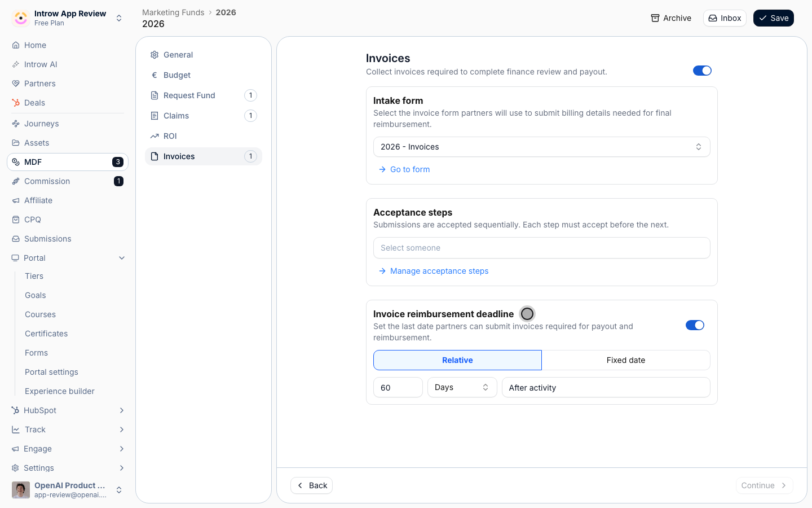The height and width of the screenshot is (508, 812).
Task: Open the Inbox button
Action: click(725, 18)
